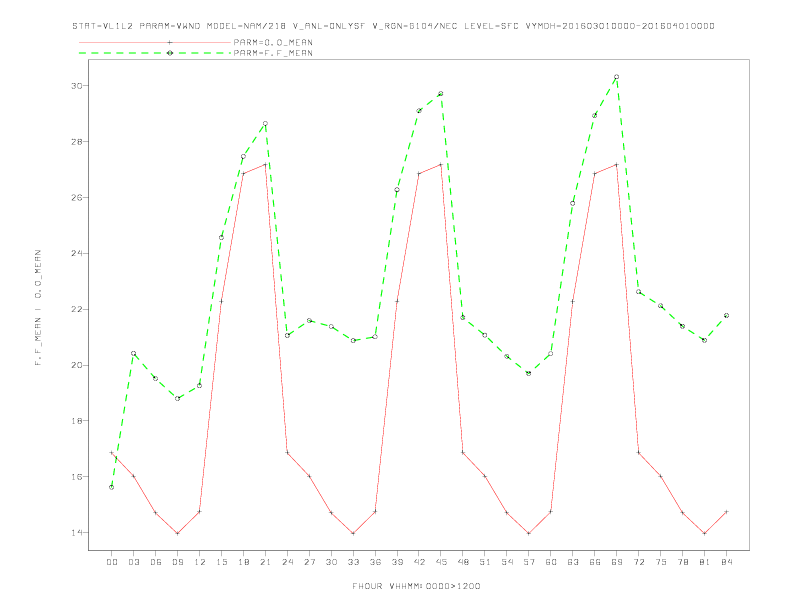
Task: Click x-axis forecast hour label 48
Action: click(x=463, y=562)
